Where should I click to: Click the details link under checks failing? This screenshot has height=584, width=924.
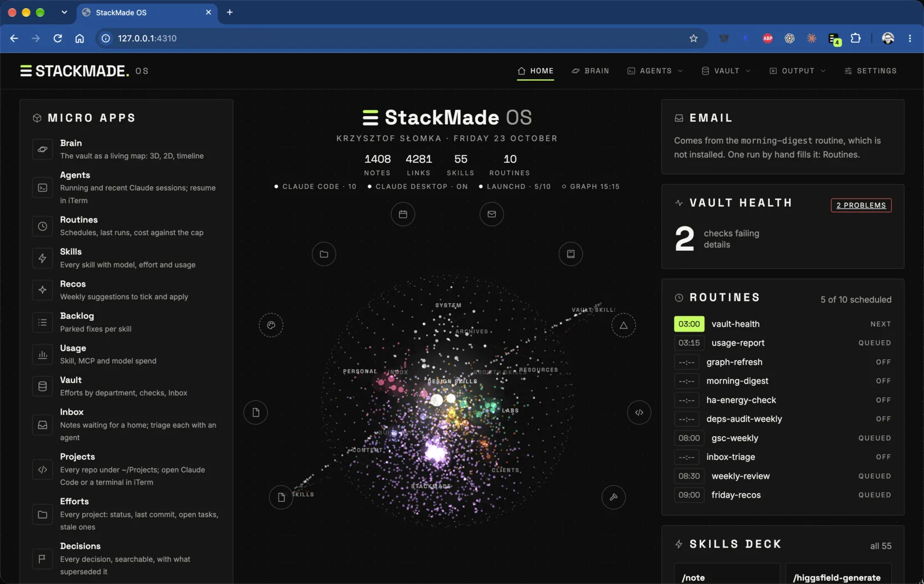tap(717, 245)
